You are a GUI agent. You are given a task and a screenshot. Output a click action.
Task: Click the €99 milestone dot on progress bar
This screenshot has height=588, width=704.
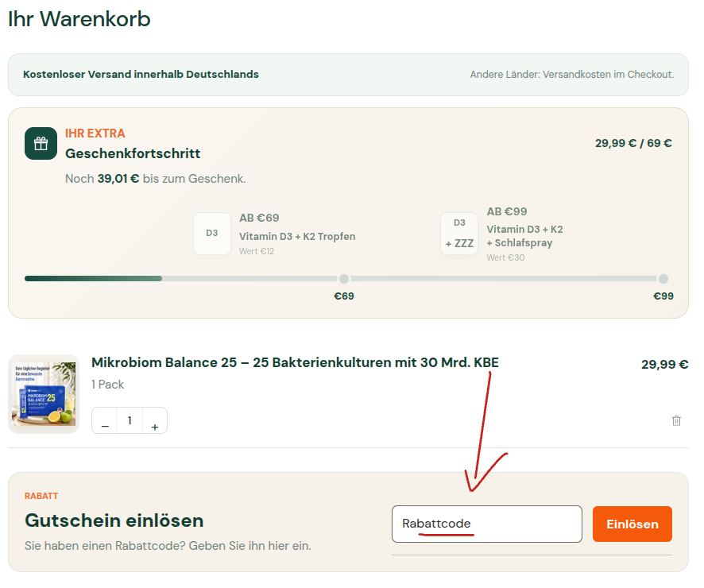(x=663, y=279)
